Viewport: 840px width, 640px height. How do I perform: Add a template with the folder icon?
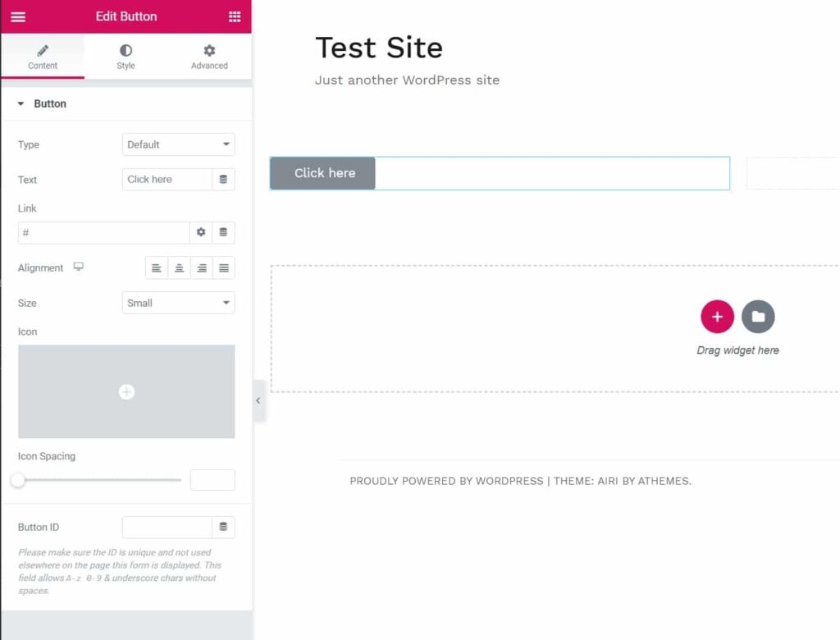[758, 317]
